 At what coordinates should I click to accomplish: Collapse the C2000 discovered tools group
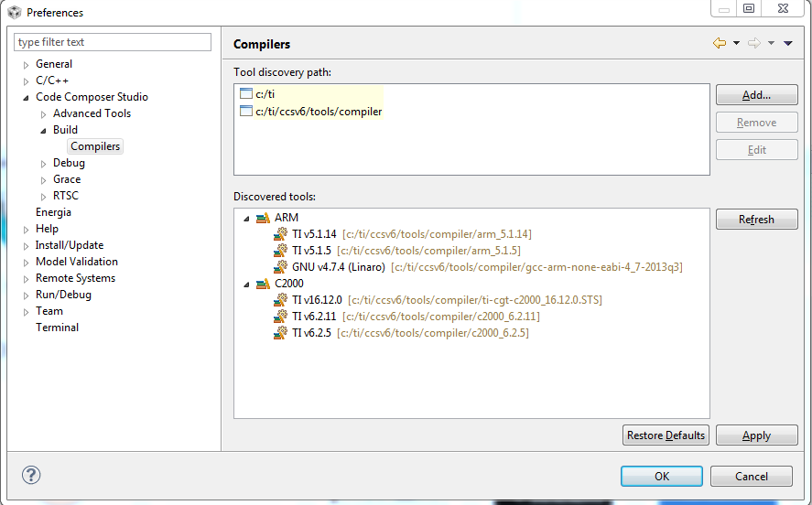(x=246, y=285)
